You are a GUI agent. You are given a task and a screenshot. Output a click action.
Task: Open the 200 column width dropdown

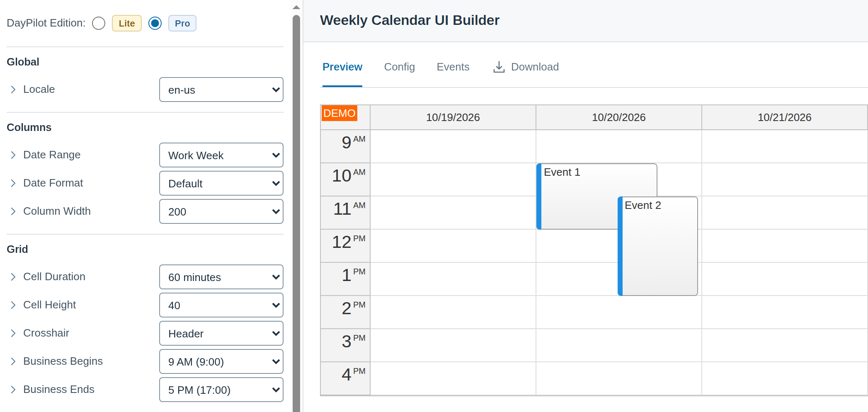221,211
